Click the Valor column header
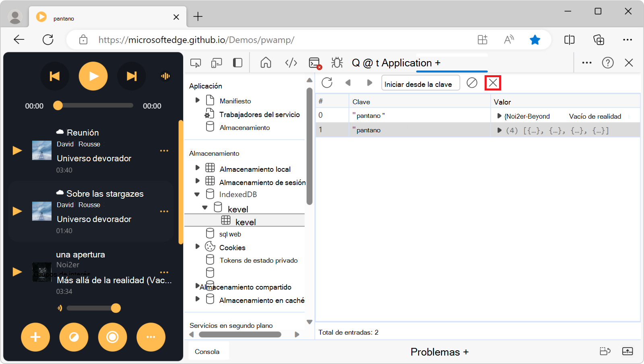 coord(565,102)
